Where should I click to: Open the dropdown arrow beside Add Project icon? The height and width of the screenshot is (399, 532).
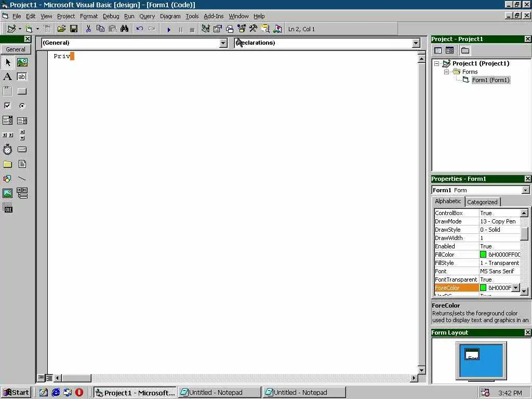(20, 29)
